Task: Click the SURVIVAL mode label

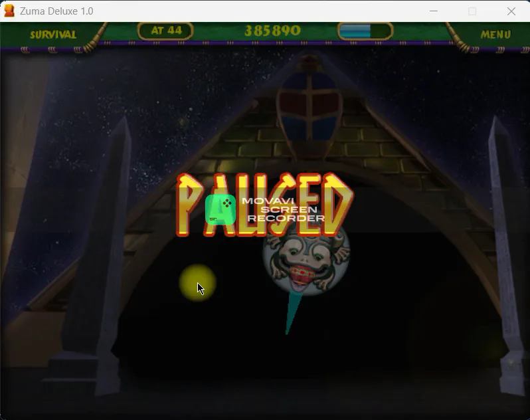Action: pyautogui.click(x=53, y=35)
